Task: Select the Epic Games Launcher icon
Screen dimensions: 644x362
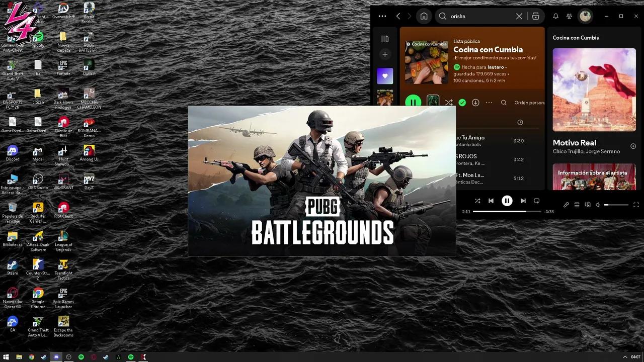Action: click(63, 299)
